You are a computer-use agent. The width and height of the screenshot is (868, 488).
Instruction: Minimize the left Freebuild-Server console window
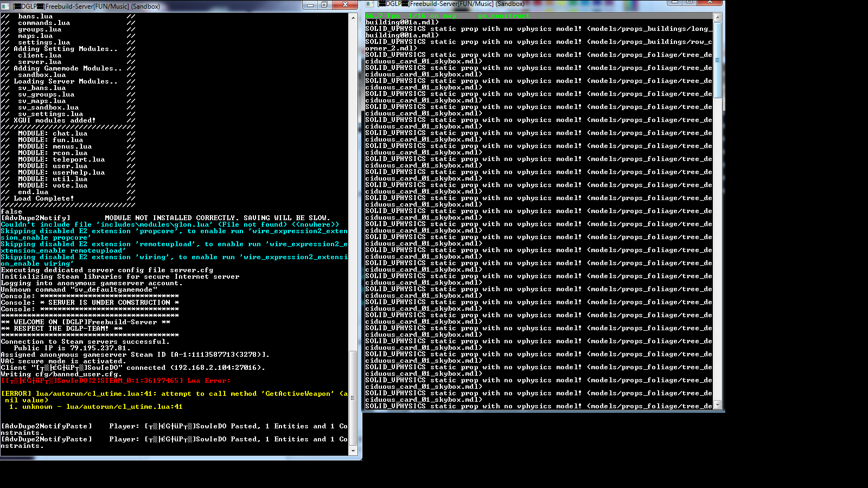(x=310, y=5)
